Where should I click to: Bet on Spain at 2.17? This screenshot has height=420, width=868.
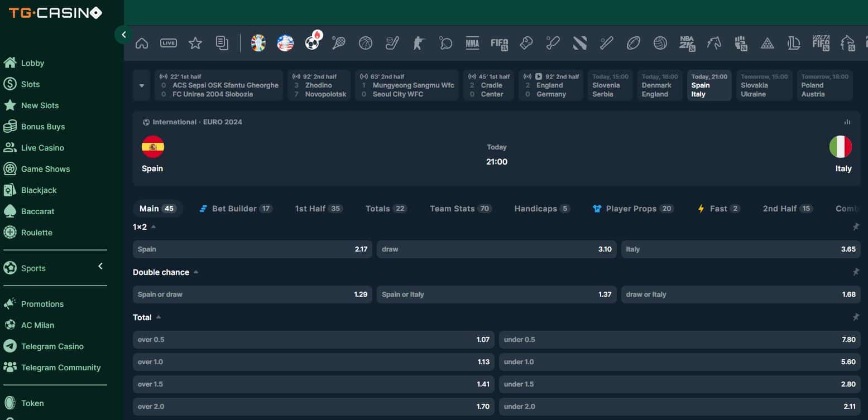tap(252, 249)
